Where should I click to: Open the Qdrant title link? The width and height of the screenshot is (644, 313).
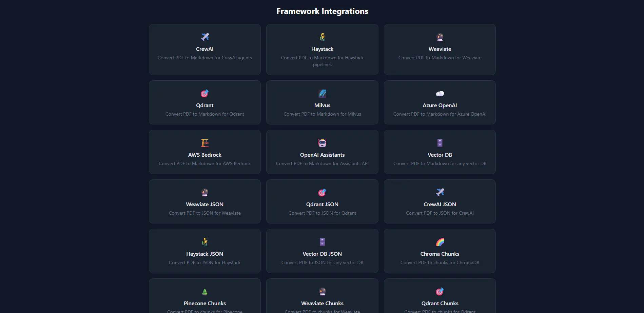click(205, 105)
